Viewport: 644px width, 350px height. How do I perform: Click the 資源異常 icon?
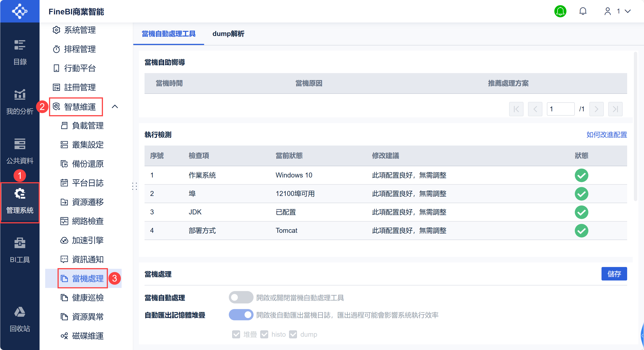point(64,317)
